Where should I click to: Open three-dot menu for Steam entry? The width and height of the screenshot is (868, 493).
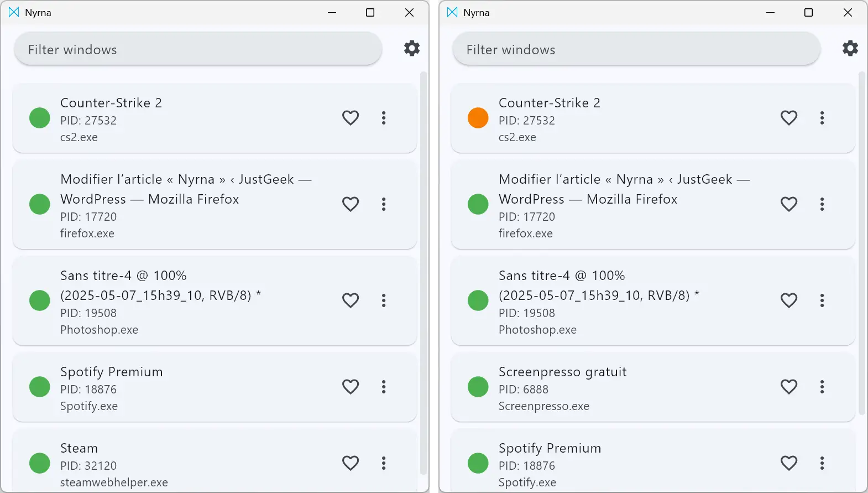(x=384, y=463)
